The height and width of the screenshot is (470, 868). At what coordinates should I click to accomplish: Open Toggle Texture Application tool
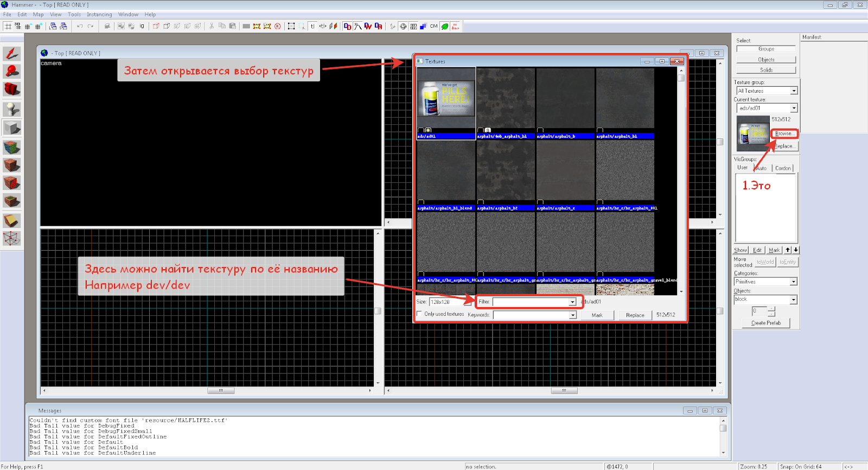pyautogui.click(x=12, y=147)
